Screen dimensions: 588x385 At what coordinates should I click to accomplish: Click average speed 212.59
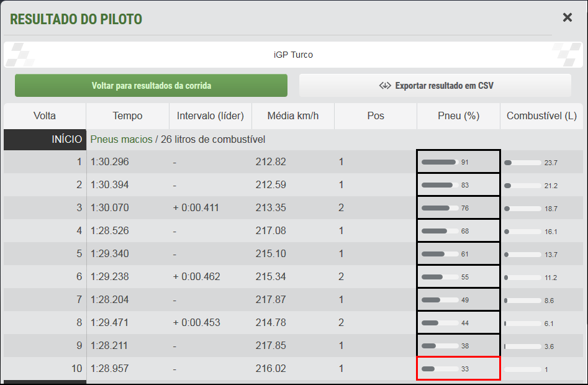pyautogui.click(x=271, y=185)
